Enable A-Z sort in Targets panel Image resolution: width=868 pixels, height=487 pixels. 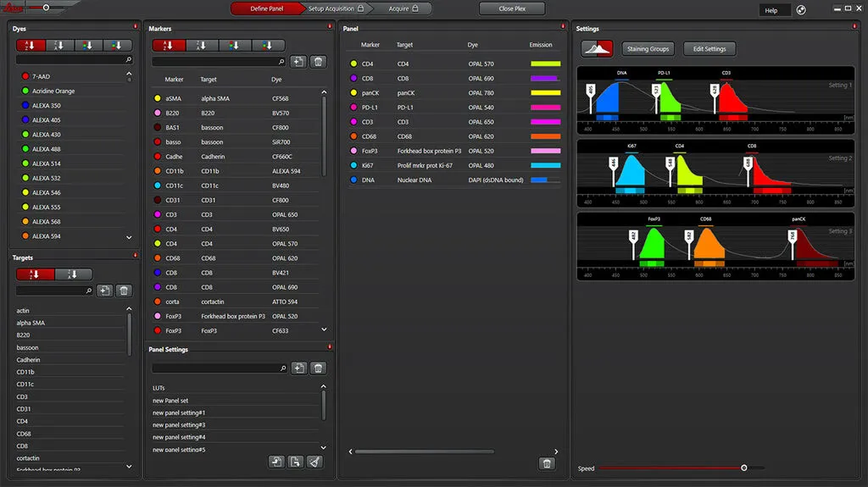pos(35,274)
